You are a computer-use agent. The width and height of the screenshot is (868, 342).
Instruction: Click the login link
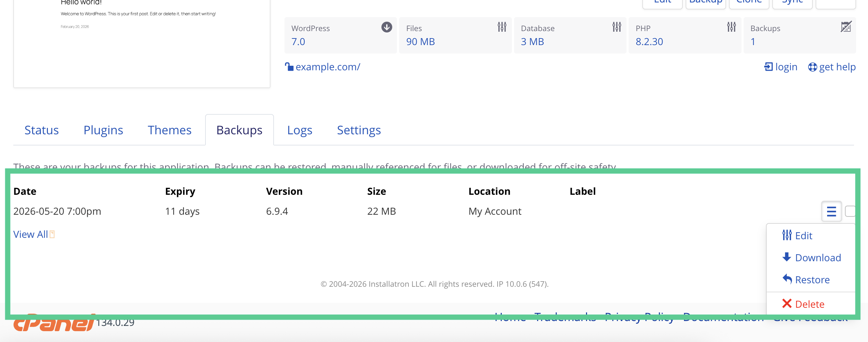point(786,66)
